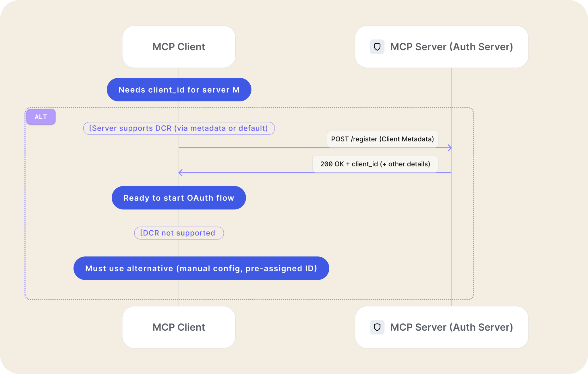Screen dimensions: 588x374
Task: Click the purple ALT badge
Action: [x=41, y=117]
